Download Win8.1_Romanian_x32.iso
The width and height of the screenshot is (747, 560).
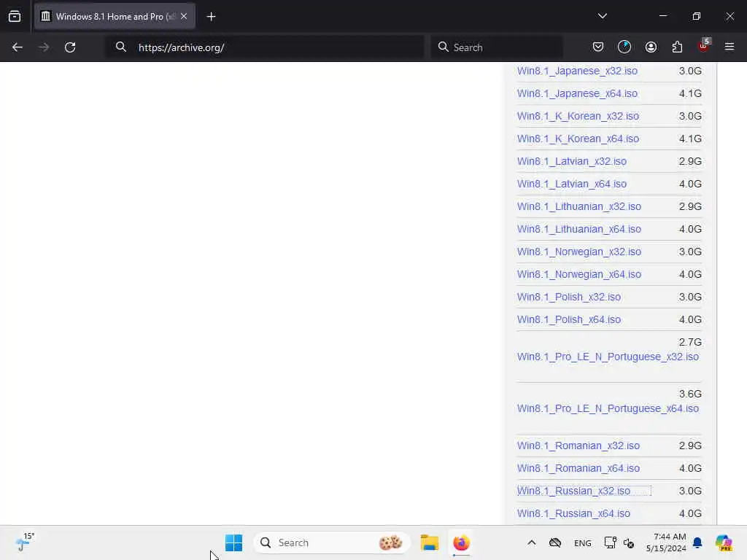click(x=578, y=446)
